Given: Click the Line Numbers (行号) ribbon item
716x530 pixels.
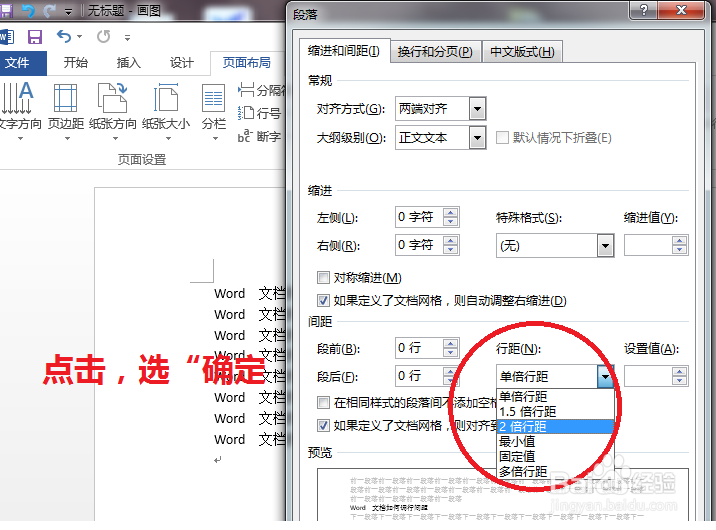Looking at the screenshot, I should coord(259,113).
